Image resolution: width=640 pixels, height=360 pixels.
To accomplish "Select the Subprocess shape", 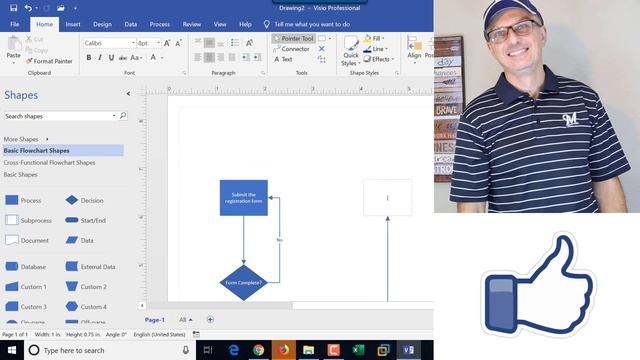I will click(x=28, y=220).
